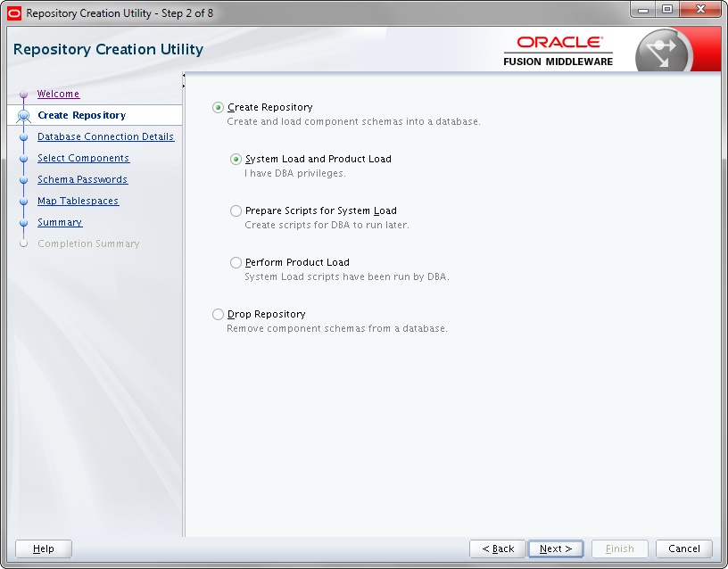Image resolution: width=728 pixels, height=569 pixels.
Task: Click 'System Load scripts have been run by DBA.'
Action: (347, 277)
